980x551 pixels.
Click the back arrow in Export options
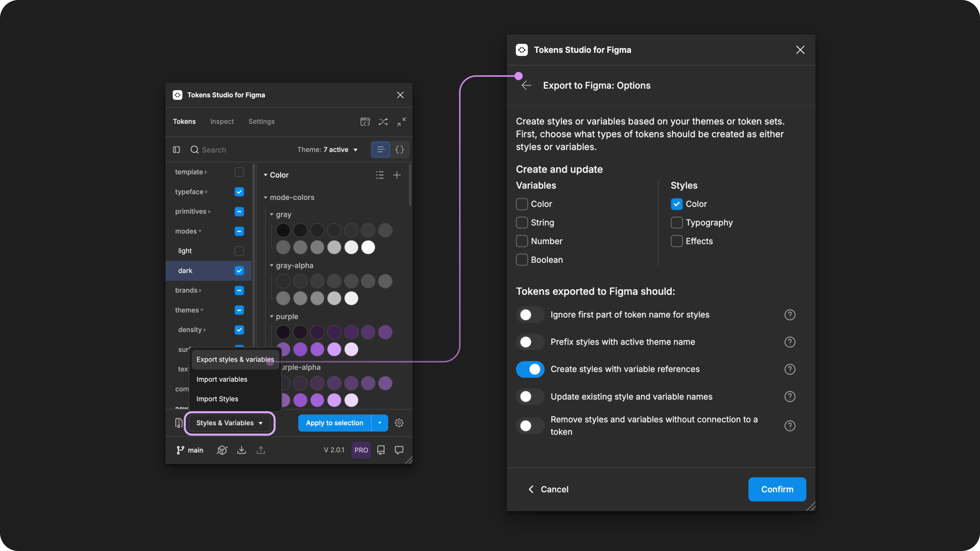pos(526,85)
